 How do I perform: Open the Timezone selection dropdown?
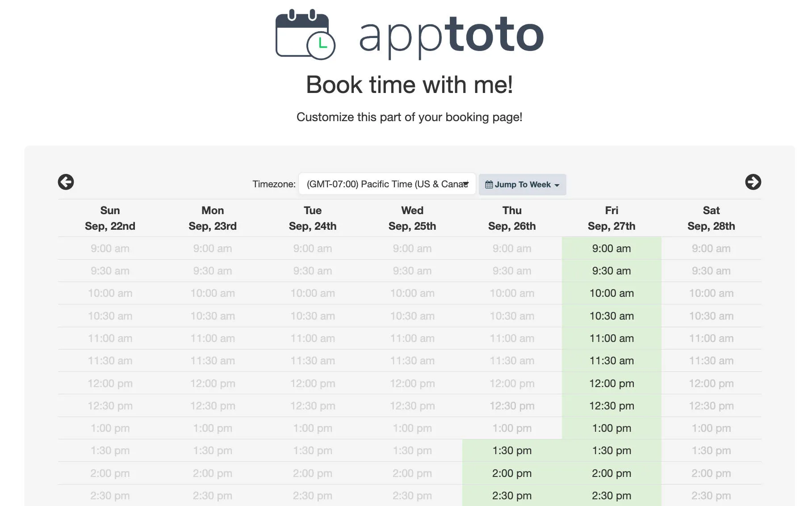coord(387,184)
